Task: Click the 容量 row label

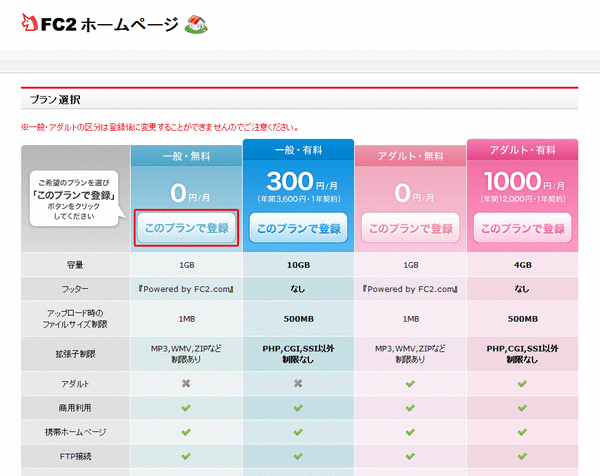Action: click(75, 265)
